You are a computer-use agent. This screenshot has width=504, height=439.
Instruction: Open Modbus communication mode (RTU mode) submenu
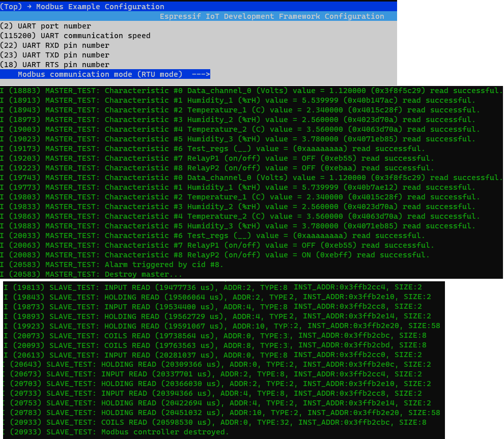(x=105, y=74)
